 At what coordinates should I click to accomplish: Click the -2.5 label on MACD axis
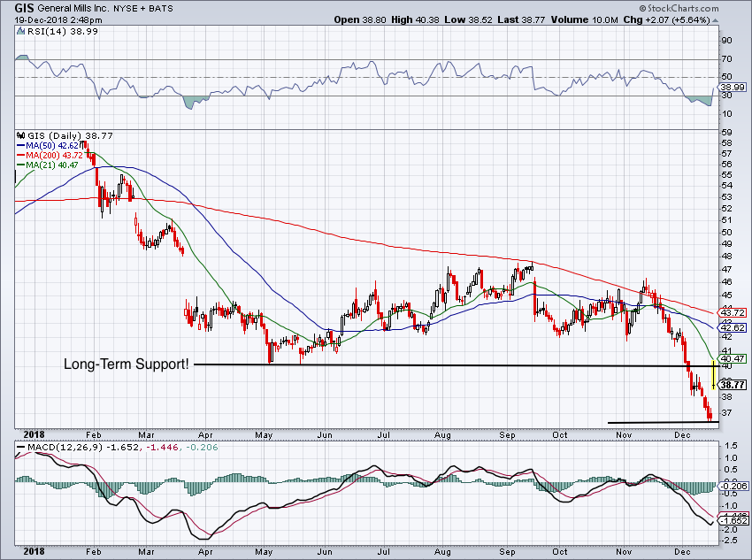tap(730, 541)
